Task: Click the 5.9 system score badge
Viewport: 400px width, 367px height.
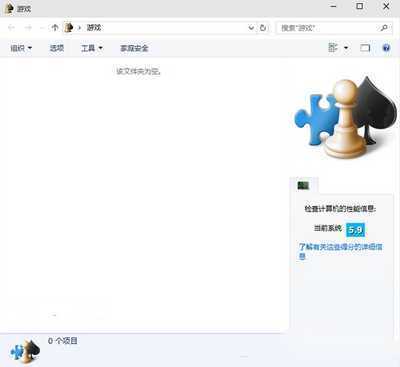Action: pos(355,230)
